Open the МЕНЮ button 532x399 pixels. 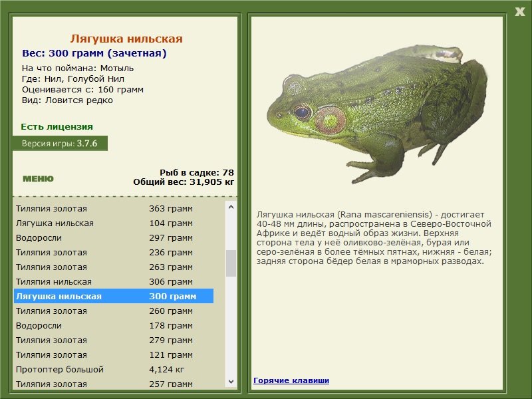(38, 179)
